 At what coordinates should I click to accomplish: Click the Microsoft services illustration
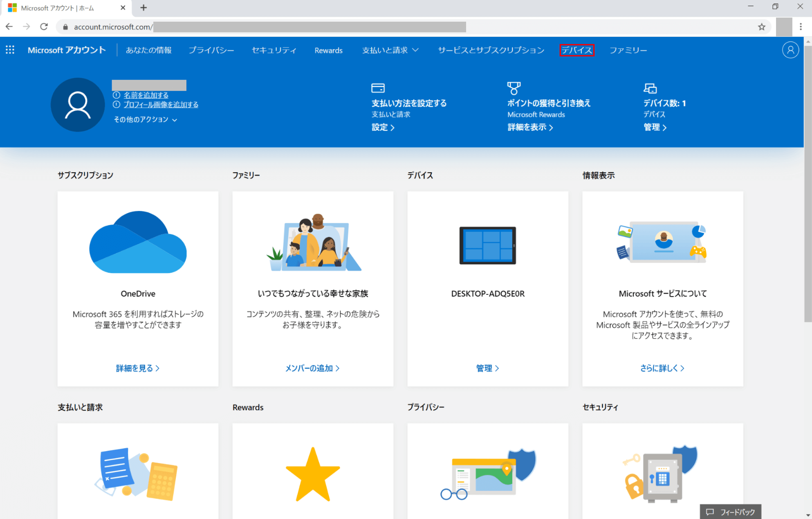662,242
